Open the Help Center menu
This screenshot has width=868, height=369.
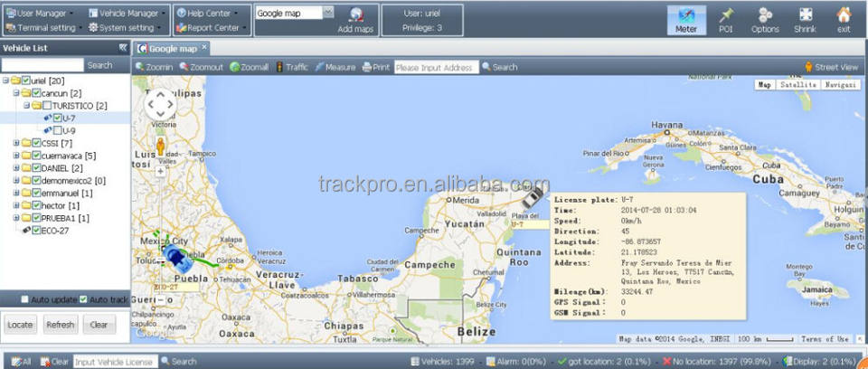pyautogui.click(x=207, y=13)
